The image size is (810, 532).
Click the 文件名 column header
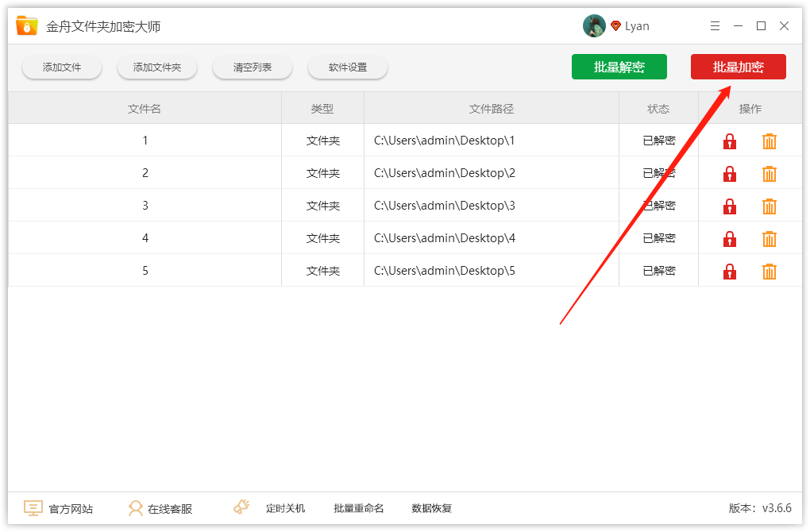[145, 109]
